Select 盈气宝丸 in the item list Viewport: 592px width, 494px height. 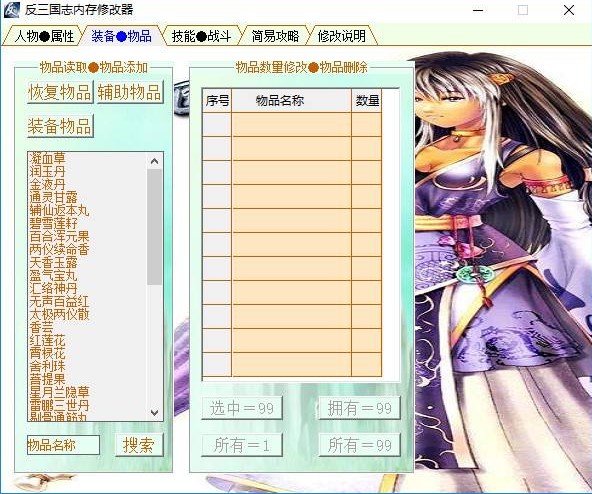click(x=53, y=275)
